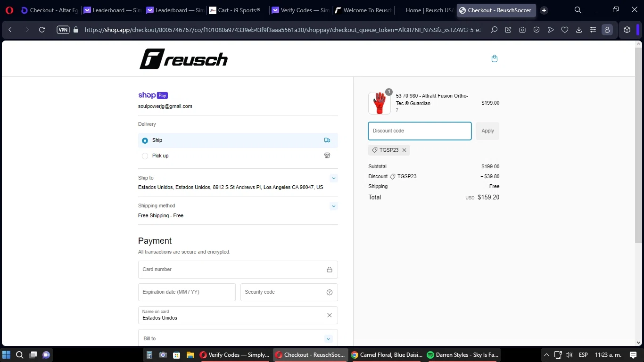Screen dimensions: 644x362
Task: Click the soulpowerjg@gmail.com email text
Action: pyautogui.click(x=165, y=107)
